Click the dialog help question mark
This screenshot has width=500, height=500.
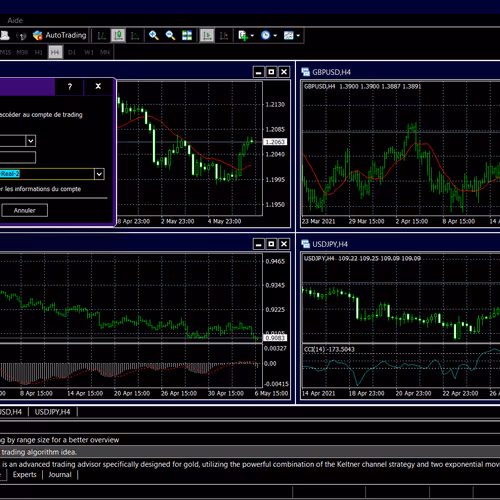[70, 87]
